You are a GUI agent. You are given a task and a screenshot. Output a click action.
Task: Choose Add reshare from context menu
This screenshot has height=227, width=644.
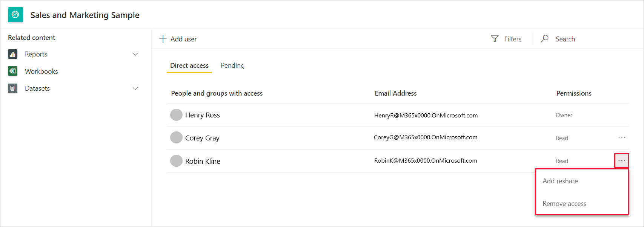560,181
